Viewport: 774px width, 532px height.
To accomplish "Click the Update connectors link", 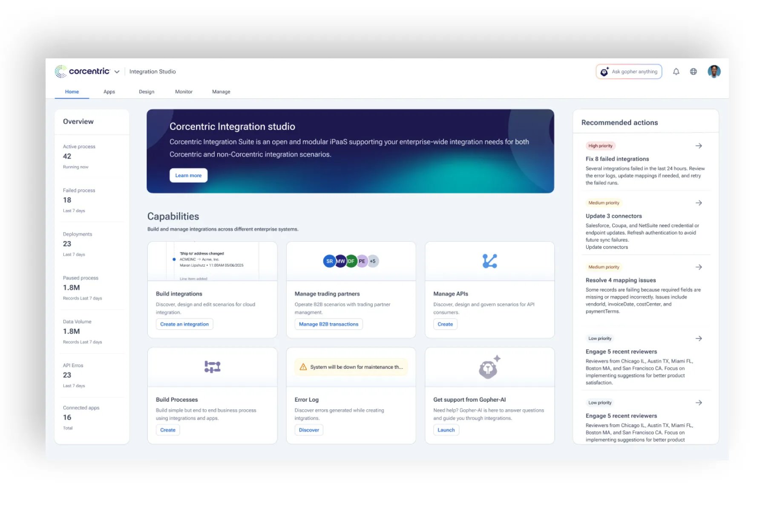I will (607, 247).
